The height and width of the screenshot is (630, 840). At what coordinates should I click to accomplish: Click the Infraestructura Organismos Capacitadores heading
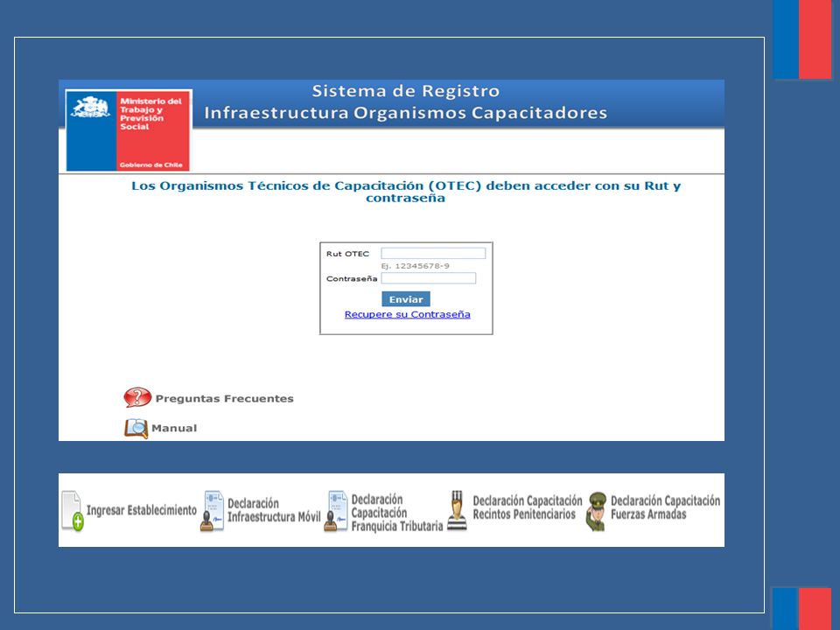405,113
